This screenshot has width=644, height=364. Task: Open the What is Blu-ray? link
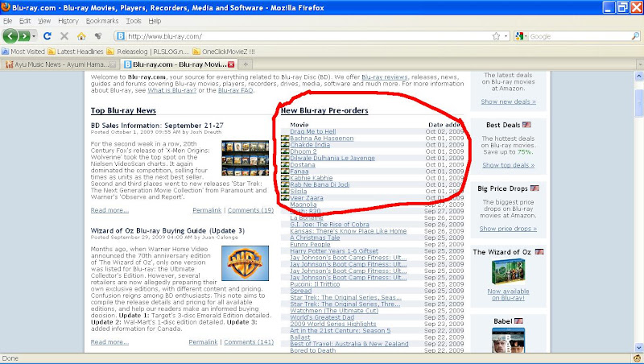[172, 90]
